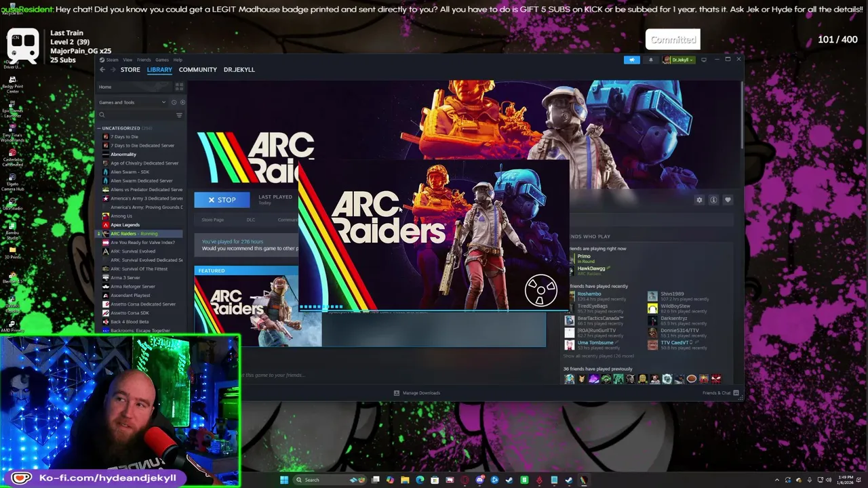Image resolution: width=868 pixels, height=488 pixels.
Task: Open Friends & Chat
Action: (721, 393)
